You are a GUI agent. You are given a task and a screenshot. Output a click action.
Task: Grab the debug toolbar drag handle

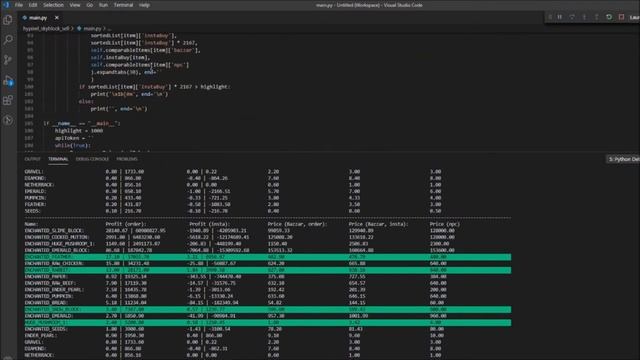tap(550, 17)
